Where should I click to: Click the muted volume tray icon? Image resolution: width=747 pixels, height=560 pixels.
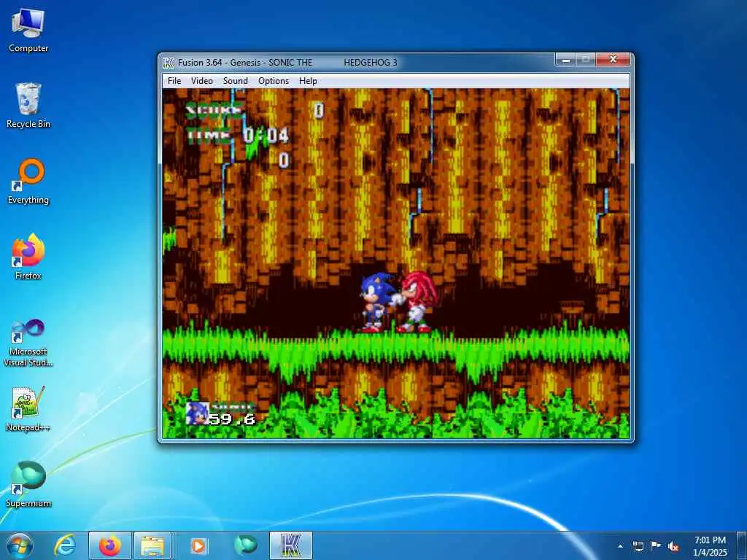point(673,546)
